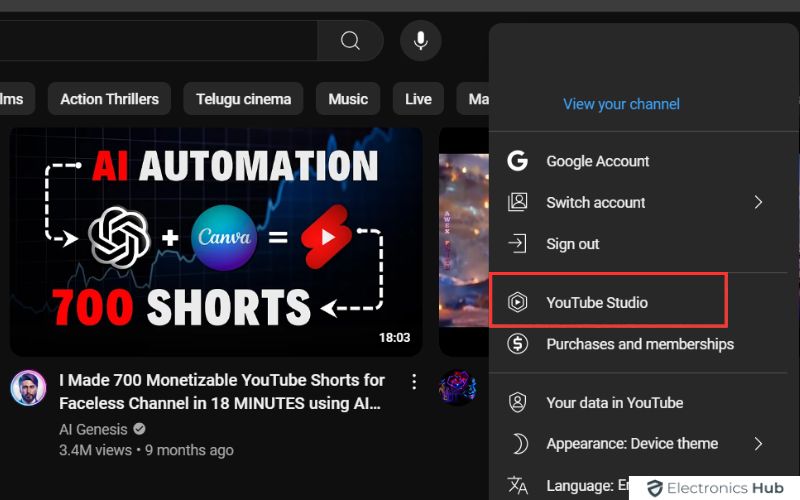Click the verified badge beside AI Genesis
Viewport: 800px width, 500px height.
coord(139,429)
